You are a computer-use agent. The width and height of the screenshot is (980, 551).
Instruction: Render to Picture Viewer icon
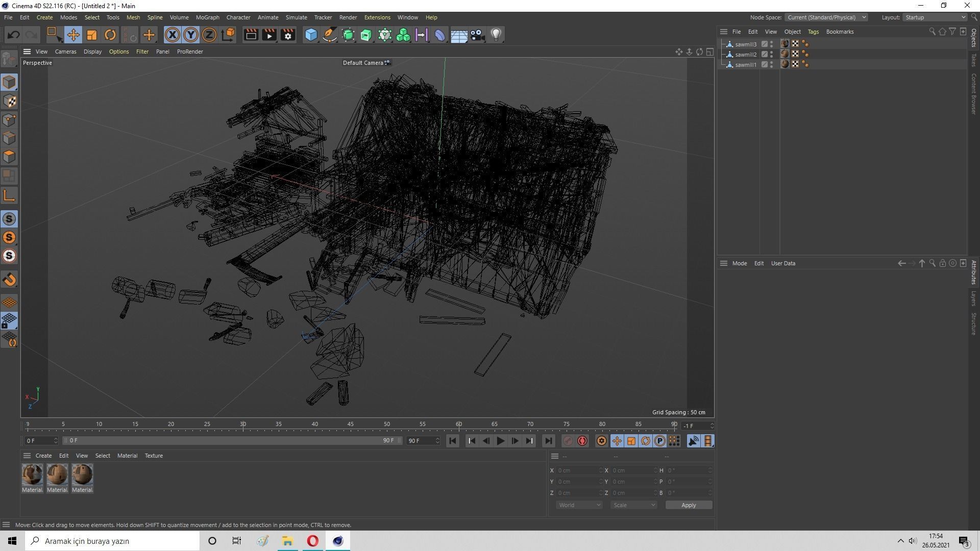coord(269,35)
